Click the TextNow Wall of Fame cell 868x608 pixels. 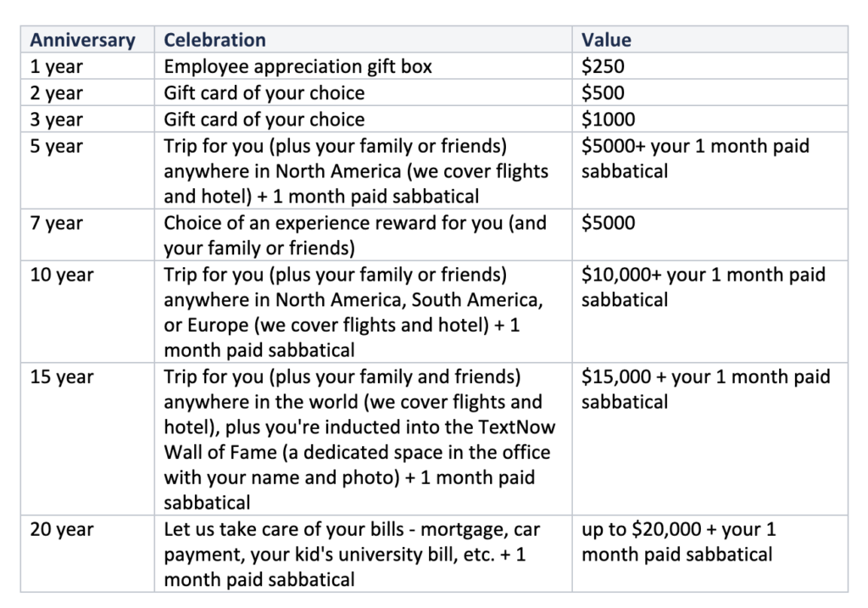pyautogui.click(x=359, y=438)
